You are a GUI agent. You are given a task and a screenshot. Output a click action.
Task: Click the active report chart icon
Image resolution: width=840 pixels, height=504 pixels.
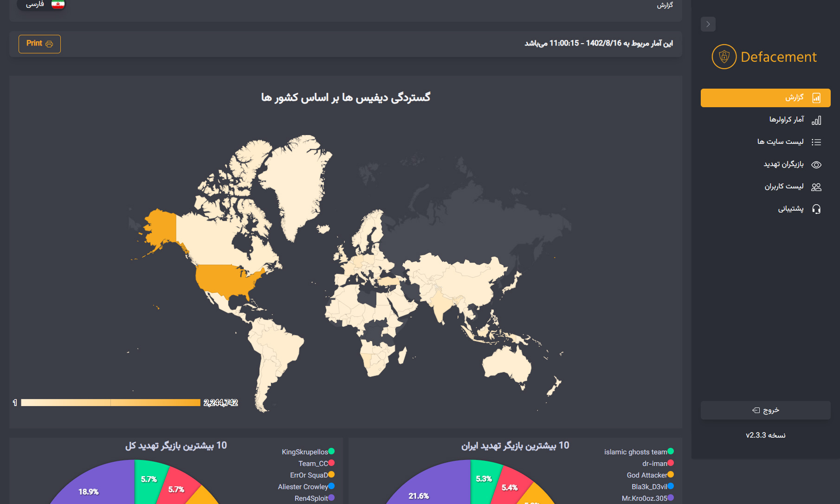816,98
